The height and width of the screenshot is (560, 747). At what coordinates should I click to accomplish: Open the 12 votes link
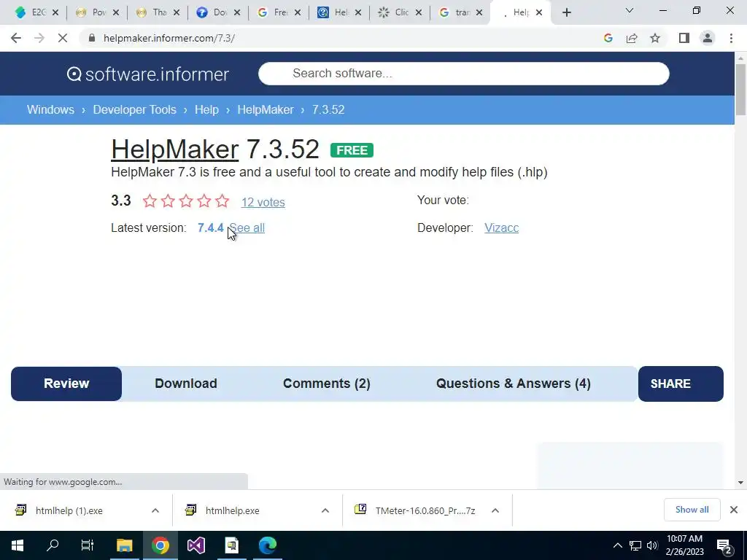pyautogui.click(x=263, y=202)
